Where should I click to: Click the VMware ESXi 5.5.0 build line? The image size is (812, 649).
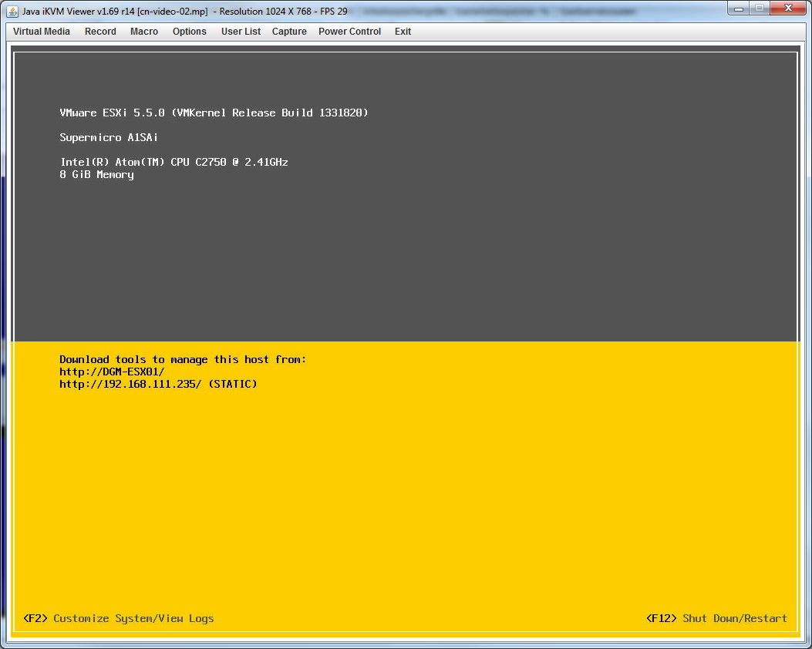pos(214,113)
